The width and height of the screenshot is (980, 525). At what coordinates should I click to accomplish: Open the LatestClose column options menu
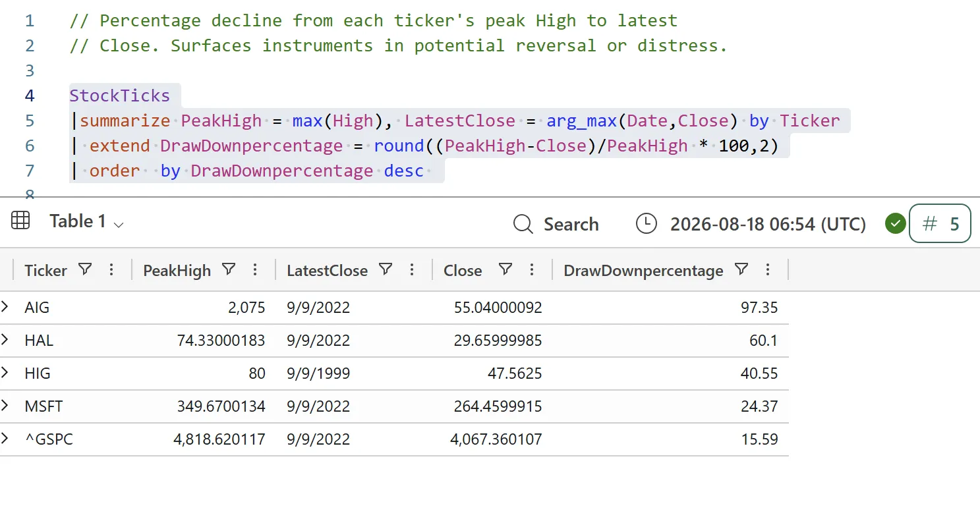(x=412, y=269)
